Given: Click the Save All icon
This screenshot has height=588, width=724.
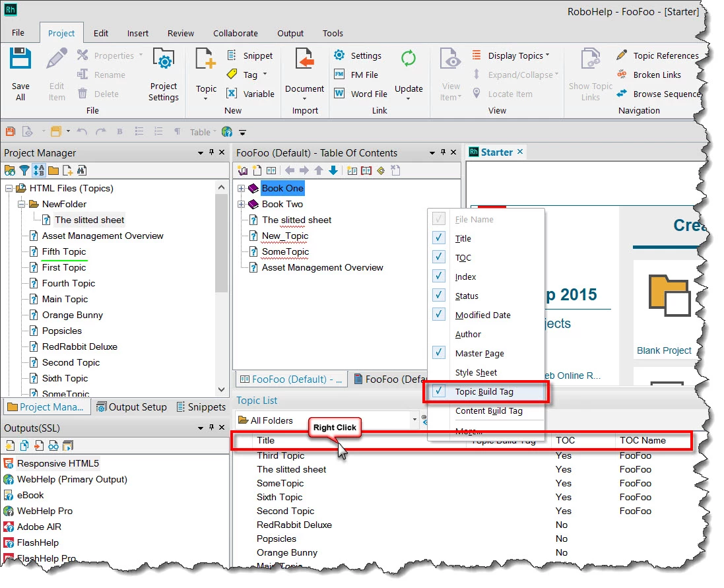Looking at the screenshot, I should [20, 59].
